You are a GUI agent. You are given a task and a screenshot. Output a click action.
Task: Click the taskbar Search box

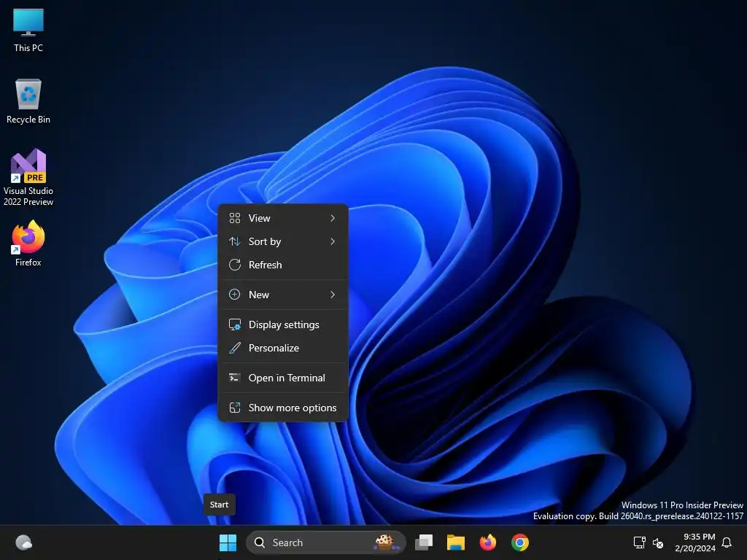[x=326, y=542]
